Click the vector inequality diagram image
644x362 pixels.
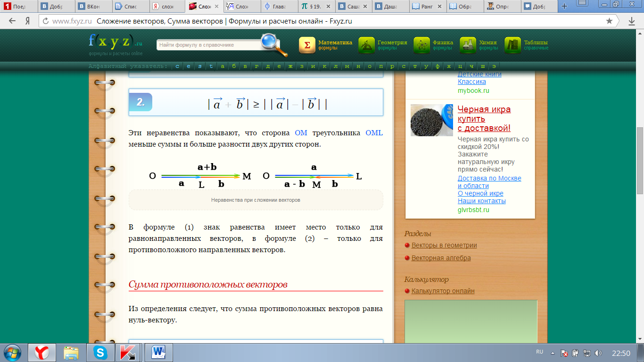pyautogui.click(x=256, y=176)
